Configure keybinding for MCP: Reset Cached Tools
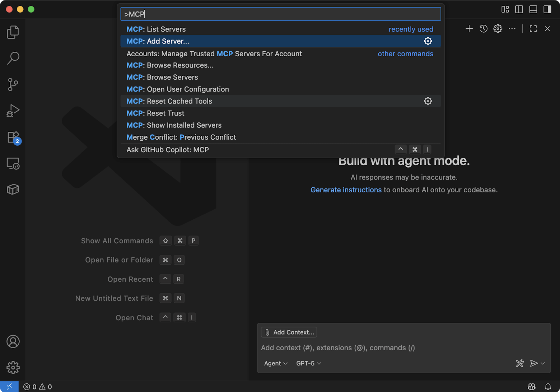This screenshot has height=392, width=560. 428,101
